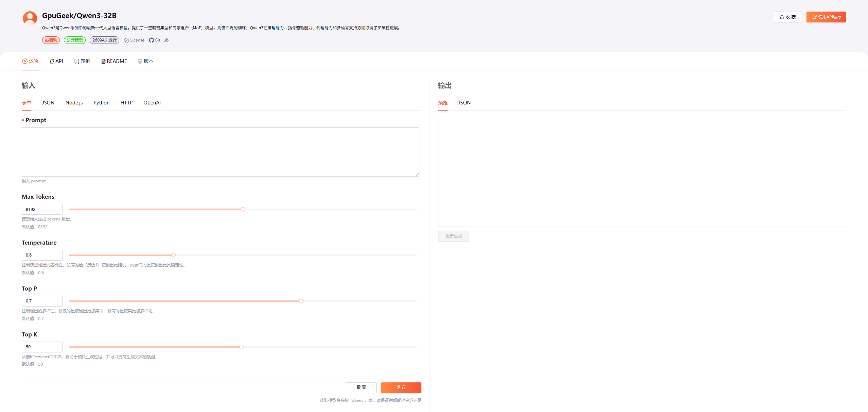Click the Temperature slider handle

173,255
